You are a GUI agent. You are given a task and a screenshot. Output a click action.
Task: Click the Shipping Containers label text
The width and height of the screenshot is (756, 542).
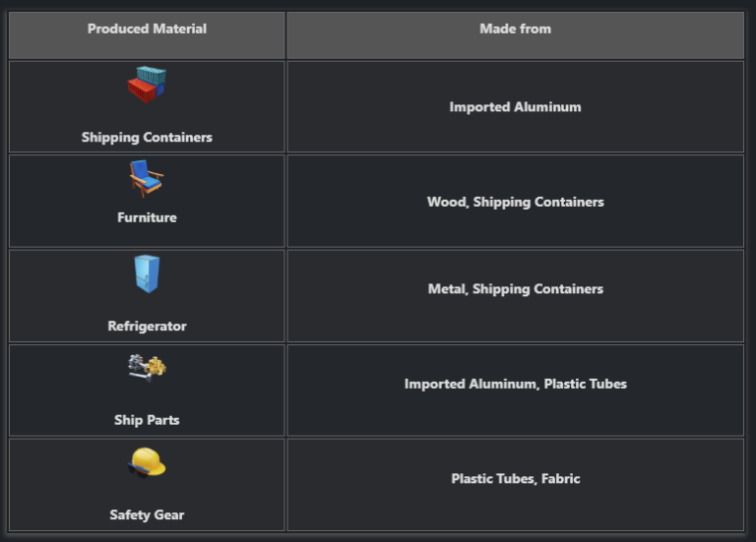pos(147,138)
